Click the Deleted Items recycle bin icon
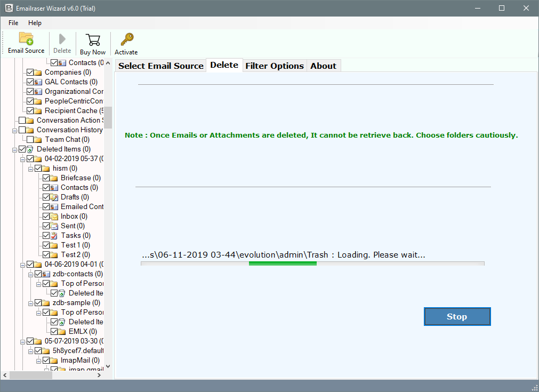This screenshot has height=392, width=539. click(30, 149)
